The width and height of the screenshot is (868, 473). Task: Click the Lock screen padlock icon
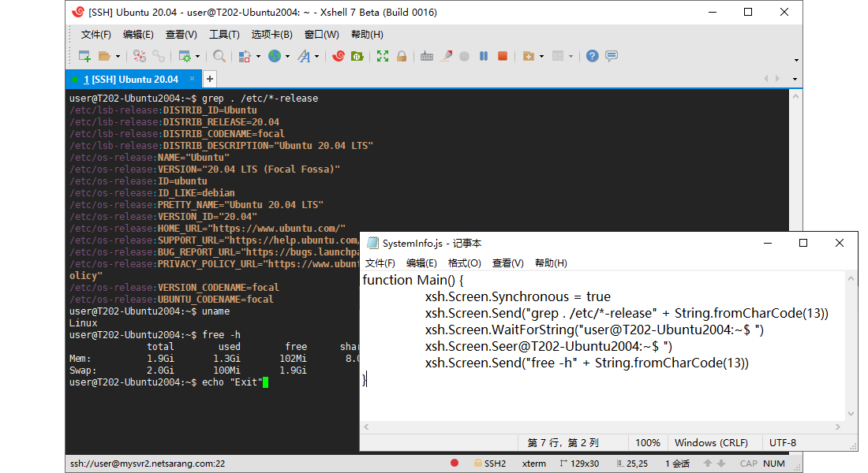402,56
